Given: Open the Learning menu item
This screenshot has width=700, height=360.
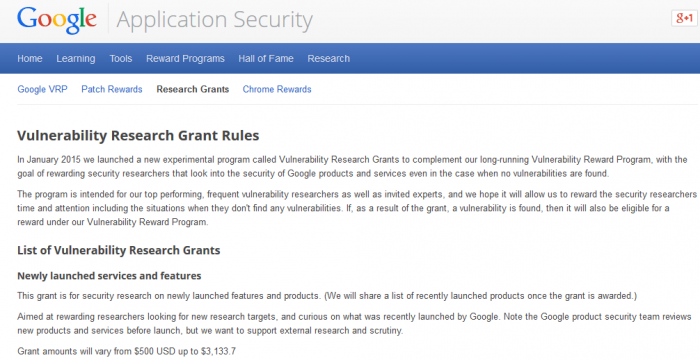Looking at the screenshot, I should (x=75, y=59).
